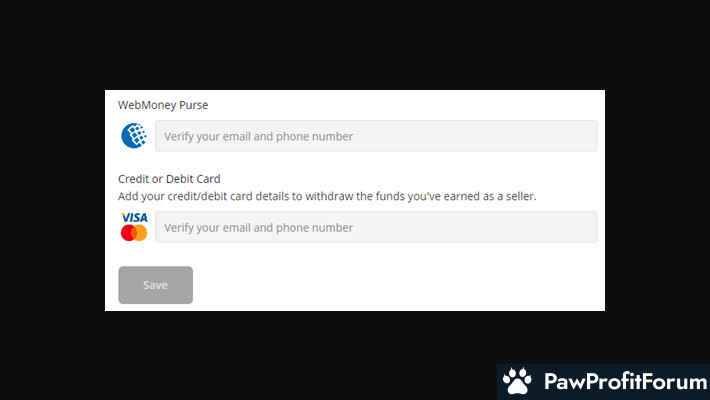Click the VISA logo icon
Viewport: 710px width, 400px height.
click(x=134, y=217)
